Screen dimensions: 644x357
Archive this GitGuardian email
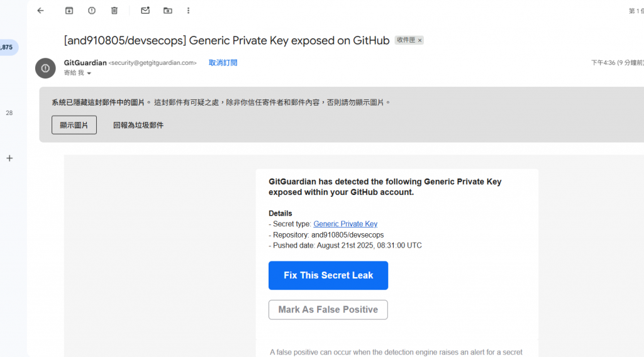[x=69, y=11]
